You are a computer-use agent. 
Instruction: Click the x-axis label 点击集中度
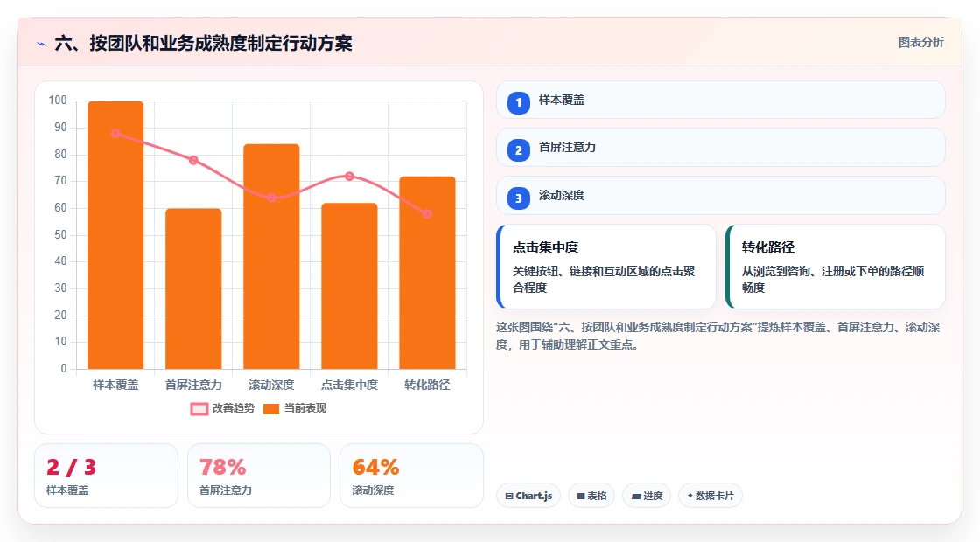click(x=349, y=386)
